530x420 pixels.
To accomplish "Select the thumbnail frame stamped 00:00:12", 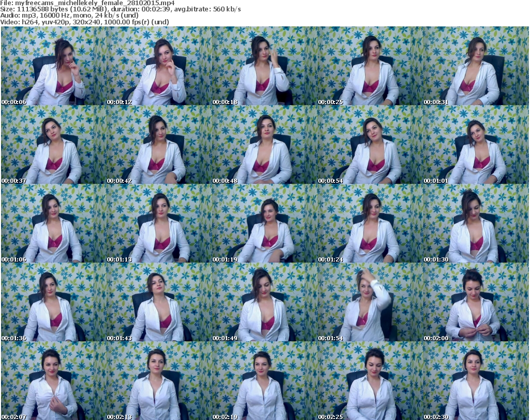I will tap(159, 66).
